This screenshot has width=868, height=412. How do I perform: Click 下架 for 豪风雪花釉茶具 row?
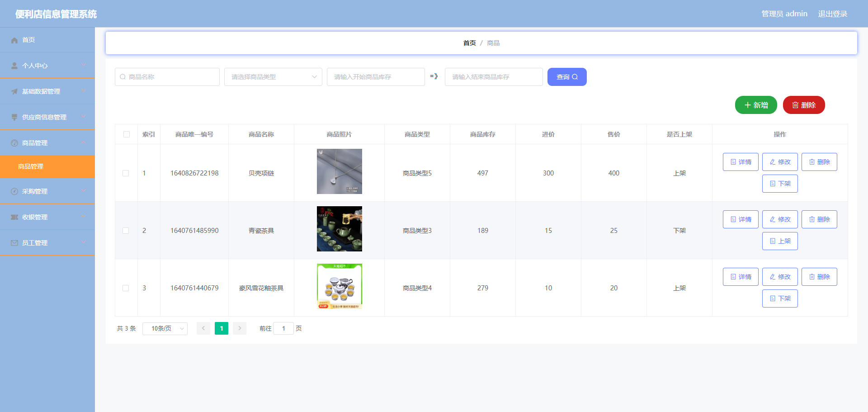pos(780,298)
